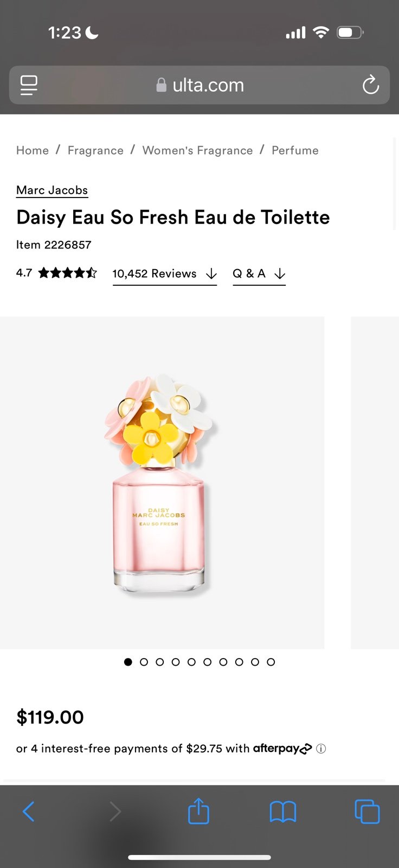Select the second image carousel dot
The width and height of the screenshot is (399, 868).
(x=144, y=662)
